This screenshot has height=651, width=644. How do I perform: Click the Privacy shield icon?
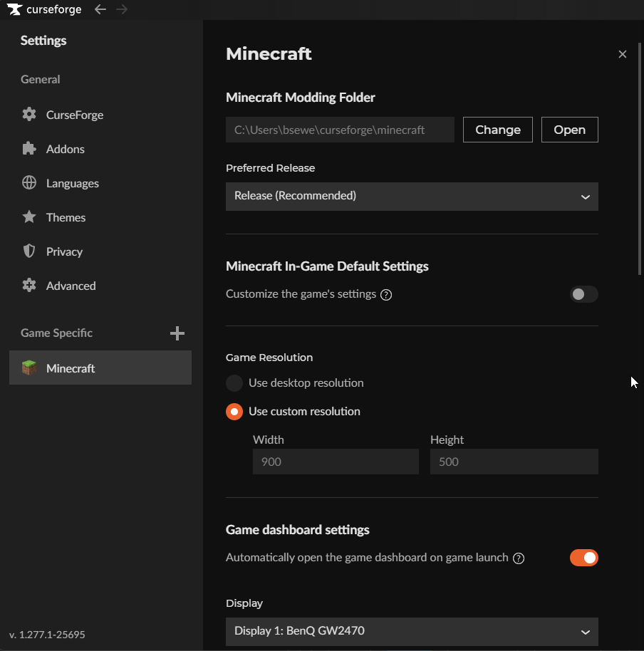[29, 251]
